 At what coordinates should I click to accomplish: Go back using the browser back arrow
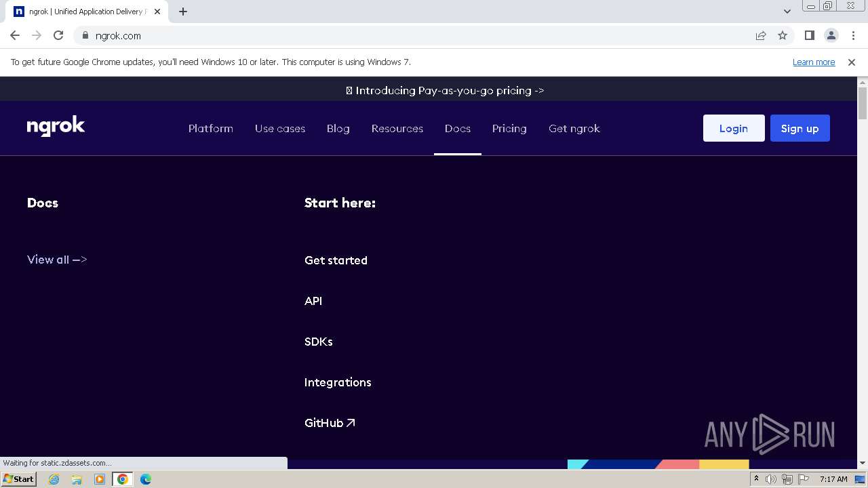pos(15,35)
